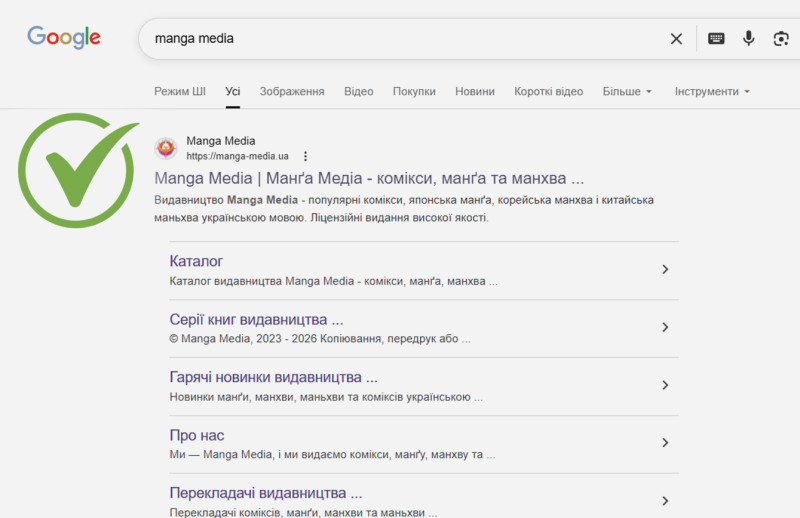800x518 pixels.
Task: Open the on-screen keyboard input tool
Action: (716, 38)
